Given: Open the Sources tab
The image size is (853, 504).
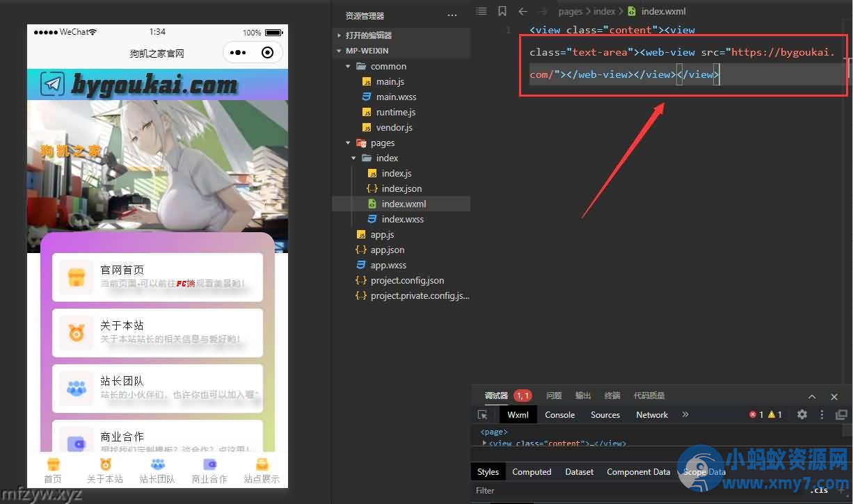Looking at the screenshot, I should [x=605, y=414].
